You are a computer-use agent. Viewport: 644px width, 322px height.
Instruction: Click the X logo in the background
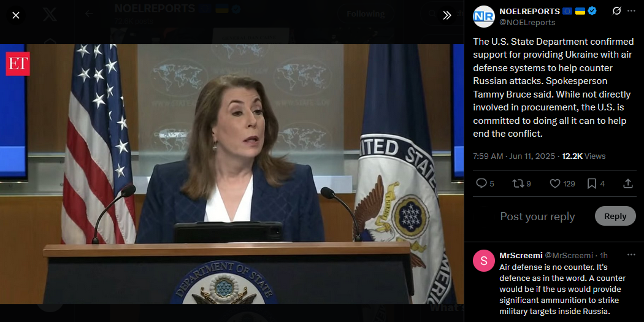50,14
